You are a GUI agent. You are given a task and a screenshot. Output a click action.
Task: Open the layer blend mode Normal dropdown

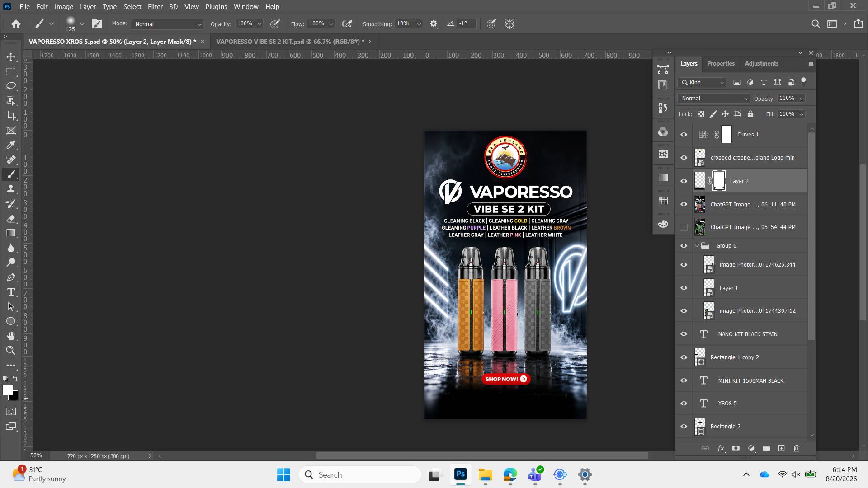click(x=713, y=99)
